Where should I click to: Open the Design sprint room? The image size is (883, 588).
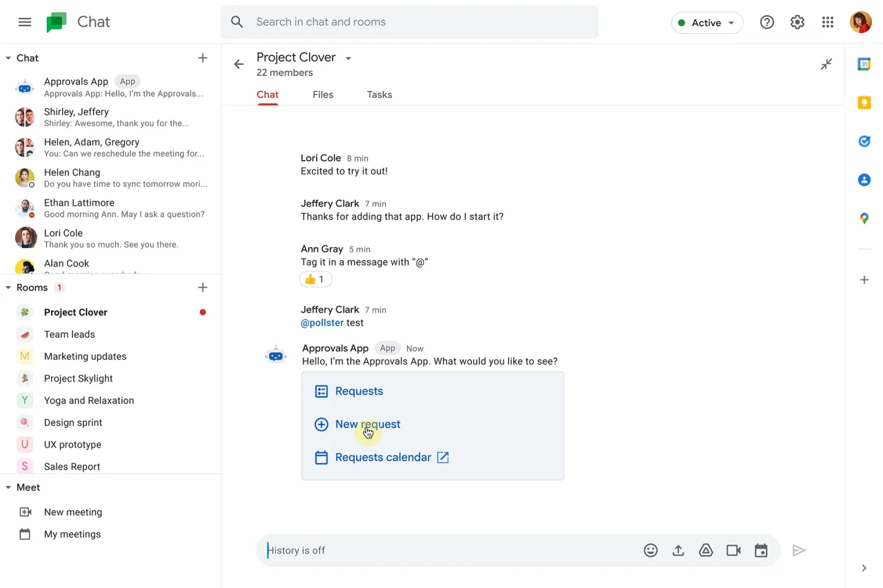[x=110, y=423]
